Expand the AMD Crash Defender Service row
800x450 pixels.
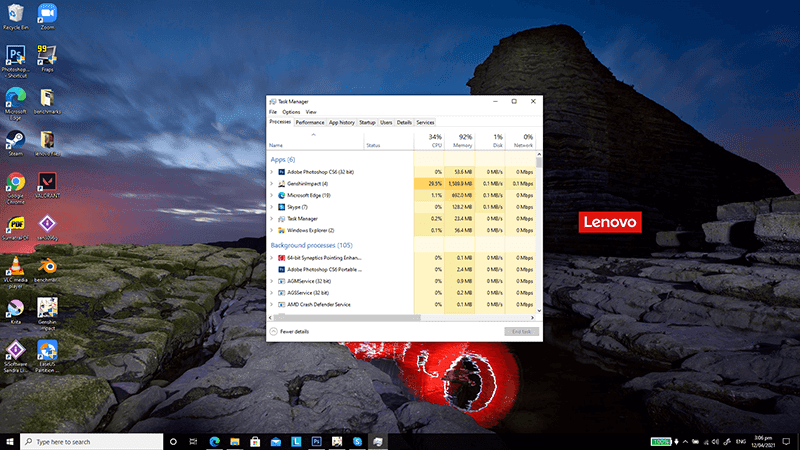(271, 305)
